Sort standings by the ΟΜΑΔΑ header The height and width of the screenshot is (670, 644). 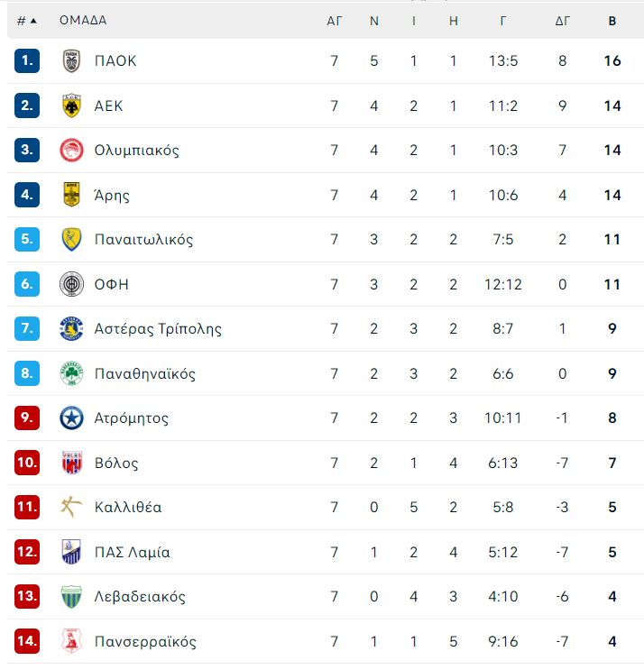pyautogui.click(x=83, y=20)
